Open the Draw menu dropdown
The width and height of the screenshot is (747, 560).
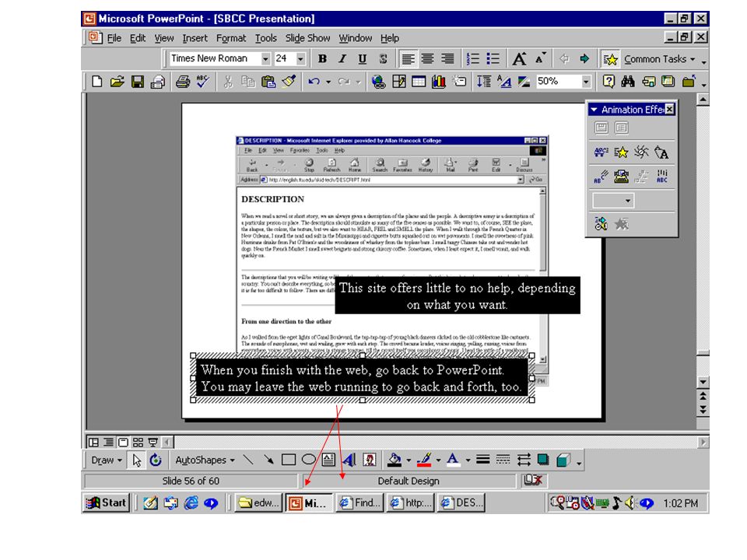click(107, 460)
